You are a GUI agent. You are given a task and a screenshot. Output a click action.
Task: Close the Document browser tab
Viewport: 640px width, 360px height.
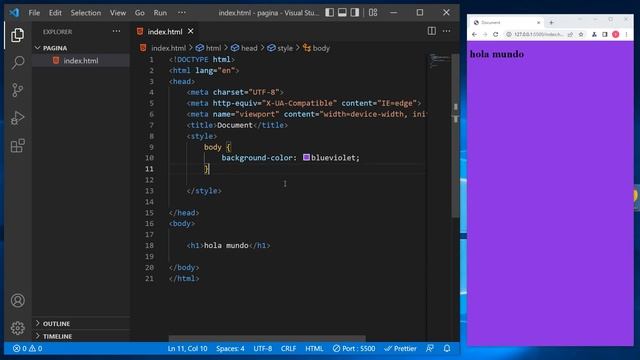pos(538,22)
